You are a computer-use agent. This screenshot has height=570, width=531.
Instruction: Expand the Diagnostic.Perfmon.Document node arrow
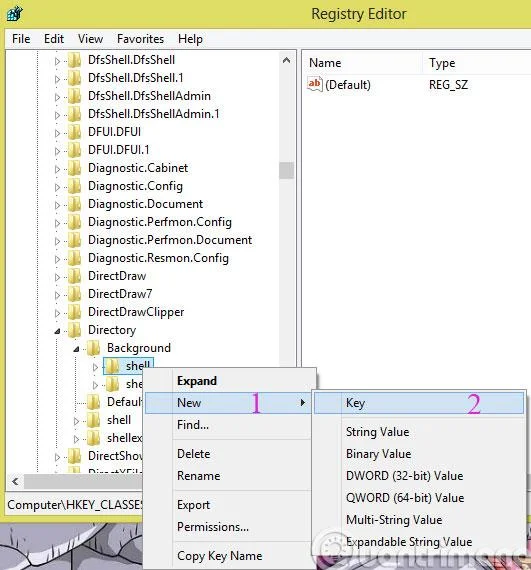pyautogui.click(x=57, y=241)
